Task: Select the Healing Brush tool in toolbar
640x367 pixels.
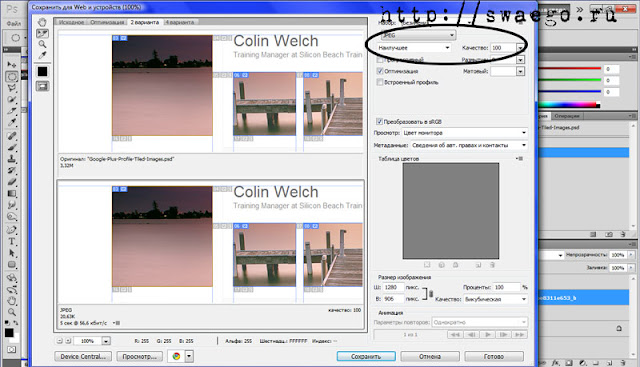Action: (12, 136)
